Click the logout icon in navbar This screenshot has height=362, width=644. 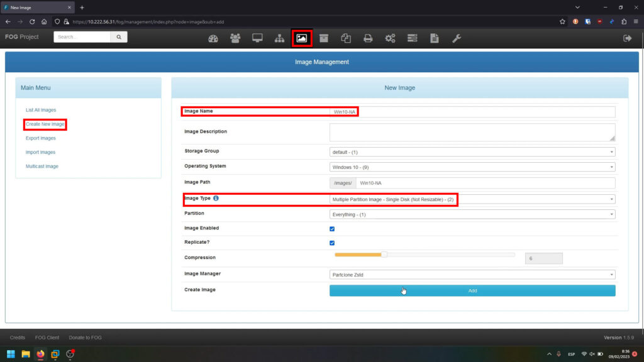(x=626, y=38)
